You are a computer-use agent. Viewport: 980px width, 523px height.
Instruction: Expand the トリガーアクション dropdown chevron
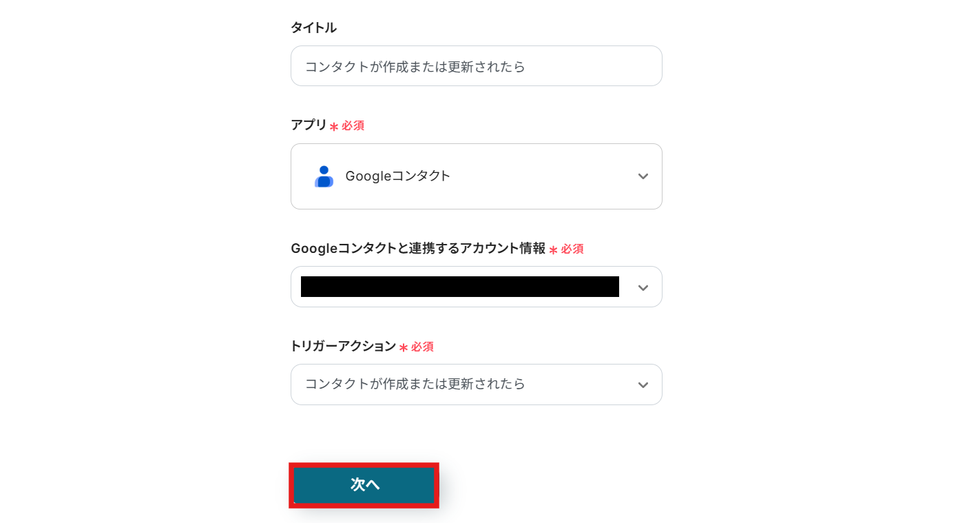[x=643, y=384]
